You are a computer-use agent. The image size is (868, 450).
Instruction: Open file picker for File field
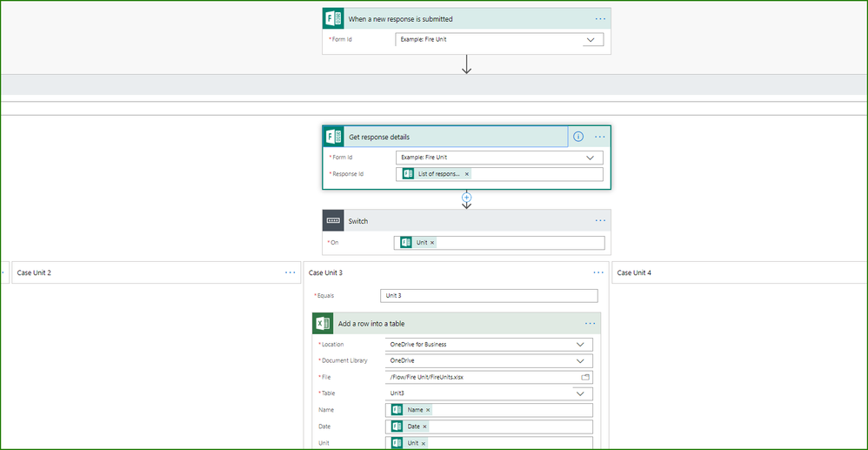point(585,377)
